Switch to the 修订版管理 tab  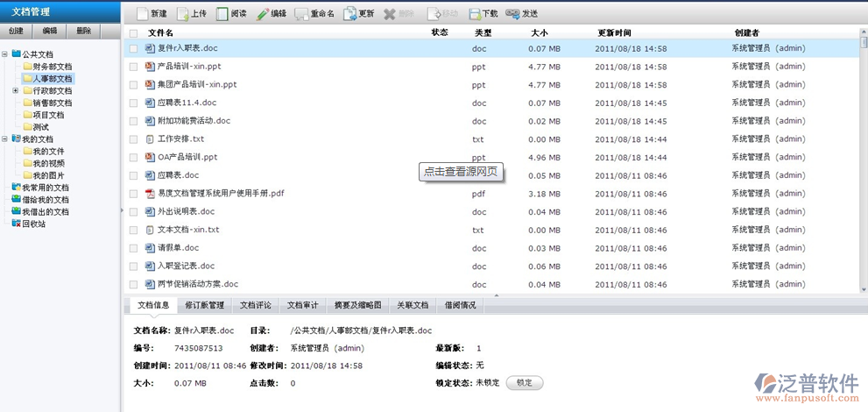(204, 305)
